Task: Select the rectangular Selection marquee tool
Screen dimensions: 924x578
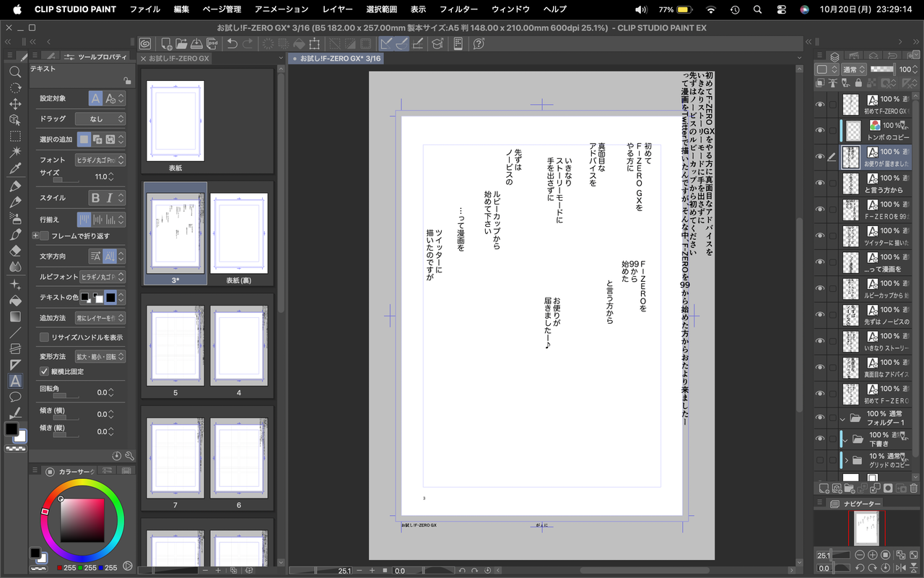Action: (x=14, y=136)
